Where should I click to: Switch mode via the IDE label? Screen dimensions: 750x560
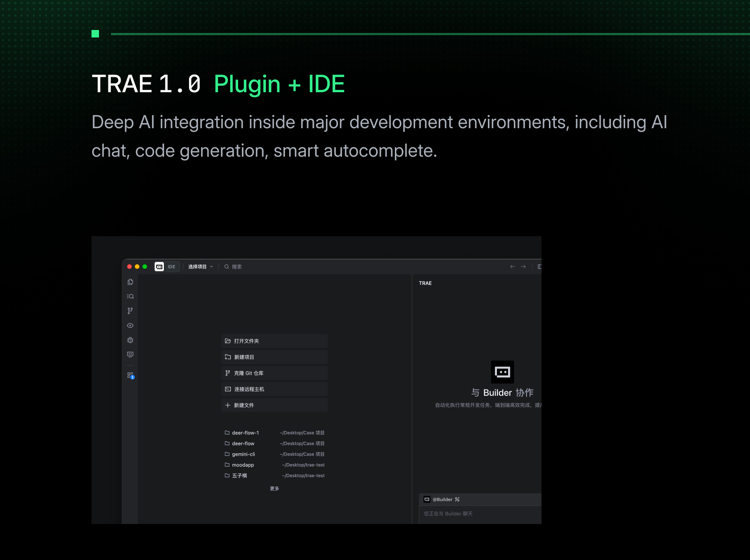pyautogui.click(x=172, y=267)
